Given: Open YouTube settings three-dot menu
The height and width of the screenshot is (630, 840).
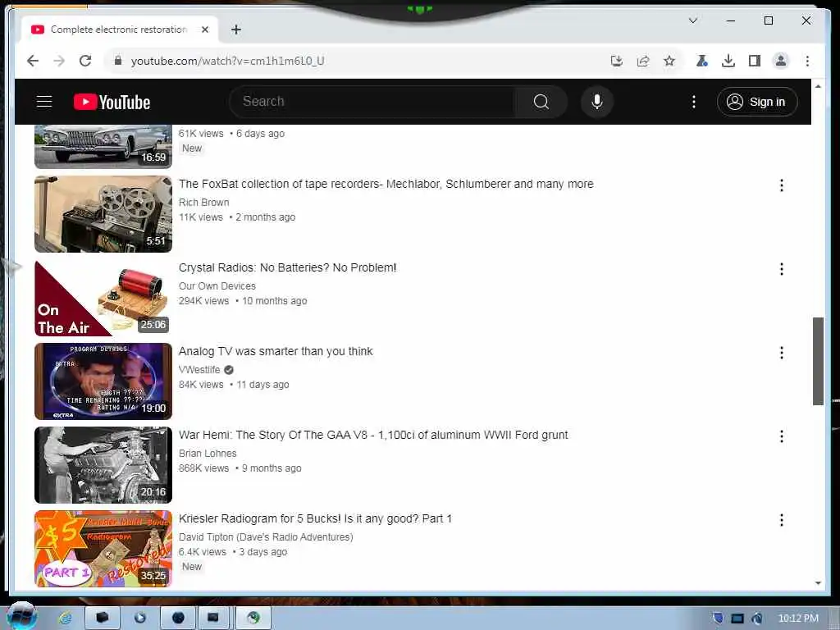Looking at the screenshot, I should [x=694, y=101].
